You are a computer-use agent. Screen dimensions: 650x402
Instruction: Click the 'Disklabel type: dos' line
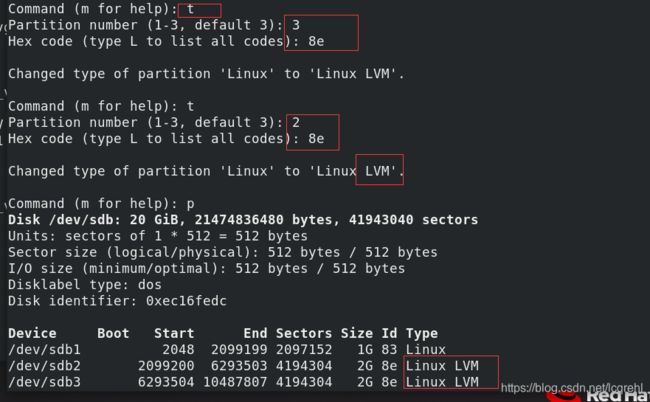tap(85, 284)
